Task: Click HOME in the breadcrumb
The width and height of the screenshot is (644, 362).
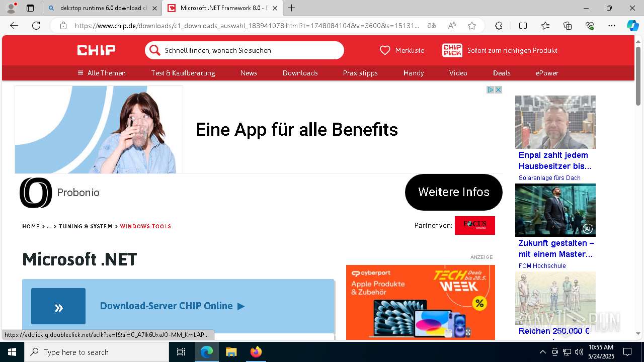Action: 31,226
